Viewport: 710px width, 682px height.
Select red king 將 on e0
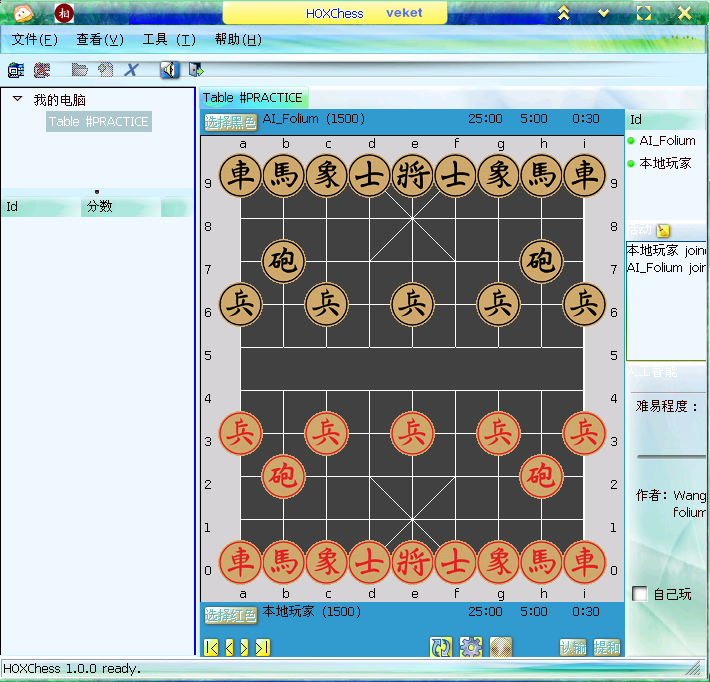(413, 562)
